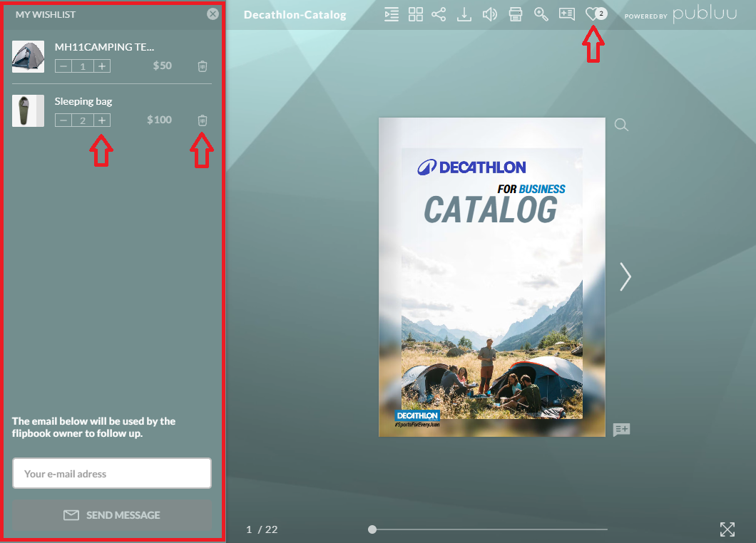Open the table of contents icon

(392, 14)
